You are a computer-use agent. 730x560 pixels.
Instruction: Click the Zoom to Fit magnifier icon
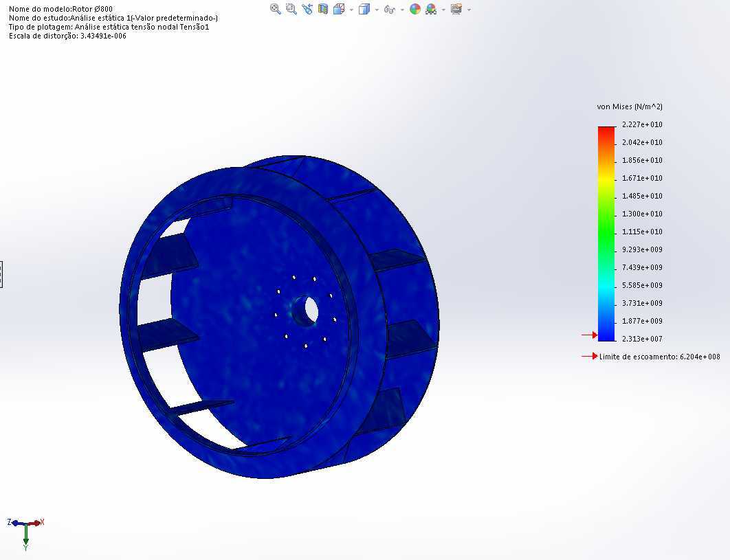[x=275, y=9]
